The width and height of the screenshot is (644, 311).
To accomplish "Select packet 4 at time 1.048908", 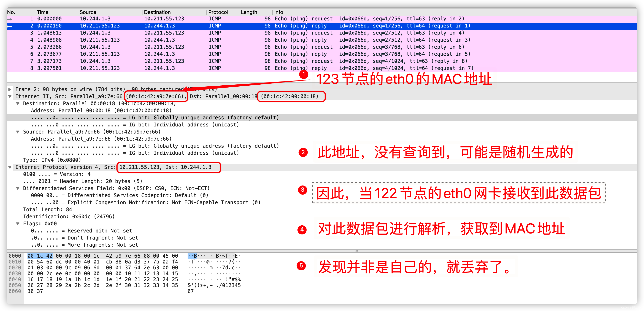I will 322,40.
